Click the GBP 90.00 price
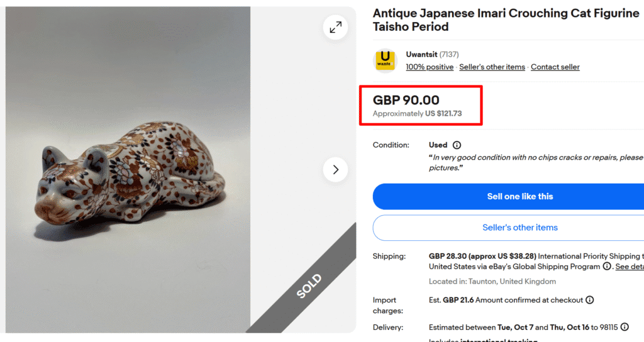This screenshot has height=342, width=644. coord(406,100)
